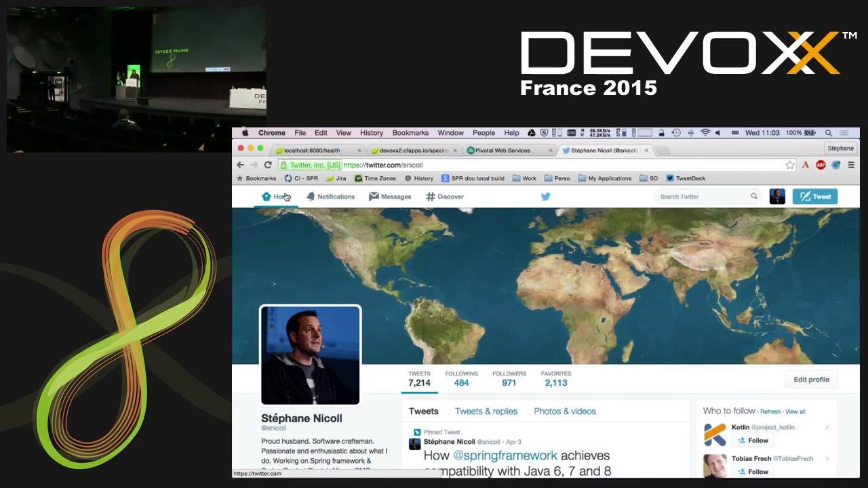
Task: Open the Apple menu
Action: (245, 133)
